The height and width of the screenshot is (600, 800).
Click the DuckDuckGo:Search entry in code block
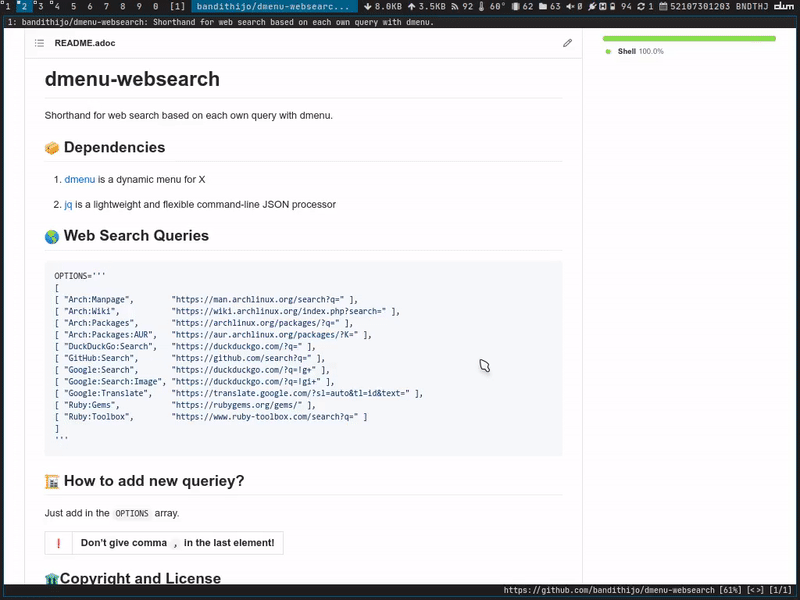(x=110, y=346)
